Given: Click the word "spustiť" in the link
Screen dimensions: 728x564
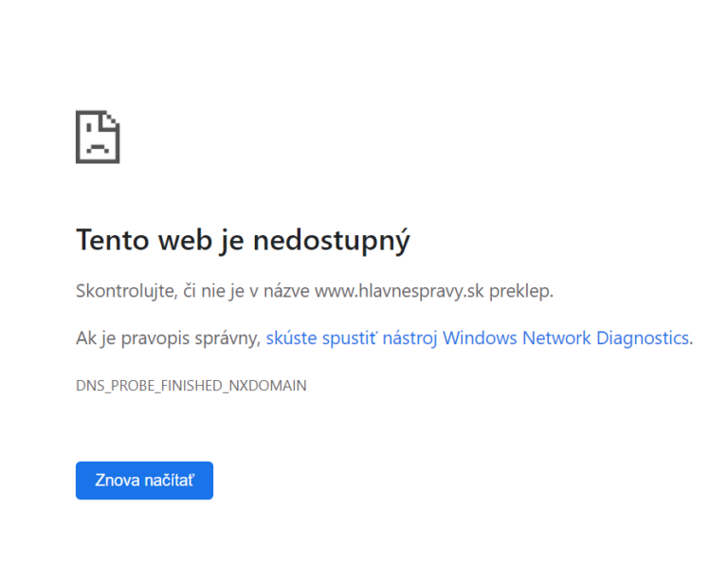Looking at the screenshot, I should tap(350, 338).
